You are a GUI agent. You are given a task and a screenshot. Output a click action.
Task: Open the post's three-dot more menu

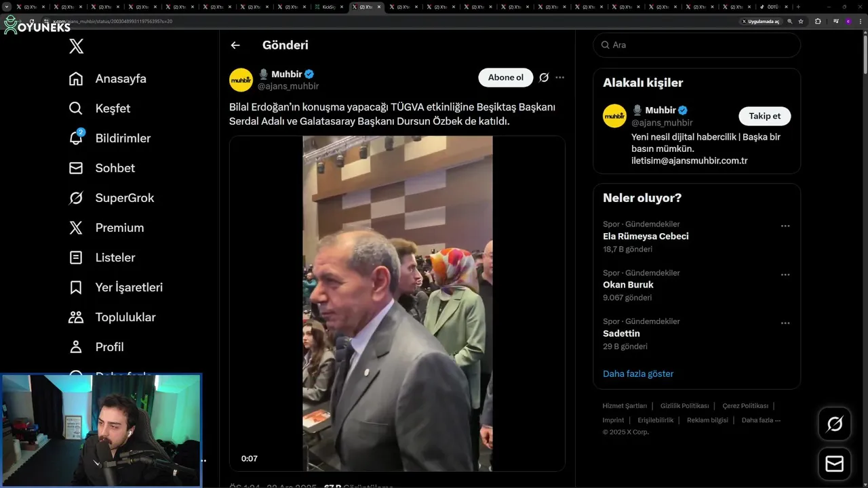coord(560,77)
